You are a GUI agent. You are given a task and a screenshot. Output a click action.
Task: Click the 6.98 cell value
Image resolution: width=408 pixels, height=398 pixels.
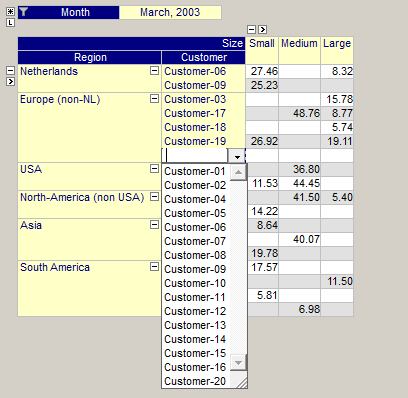coord(300,309)
